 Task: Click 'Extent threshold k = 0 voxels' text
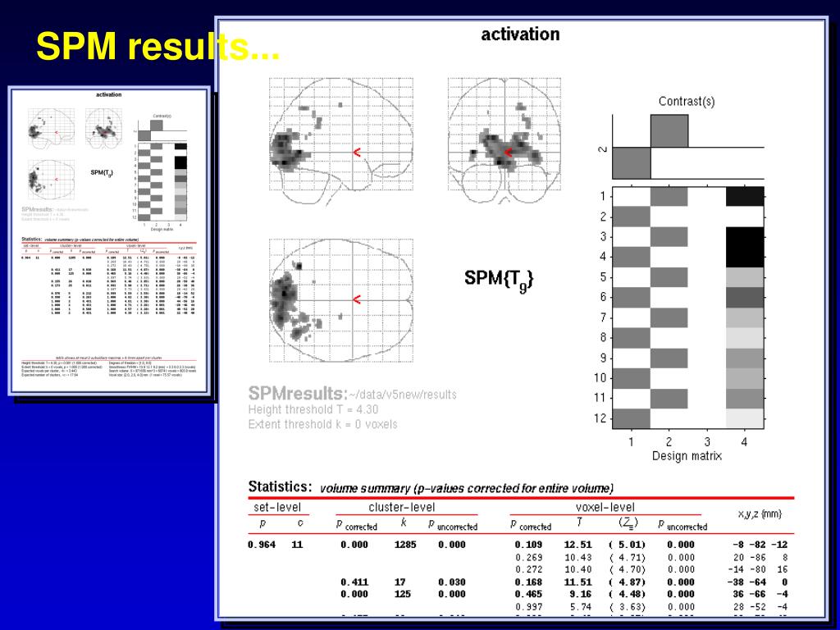(x=322, y=424)
